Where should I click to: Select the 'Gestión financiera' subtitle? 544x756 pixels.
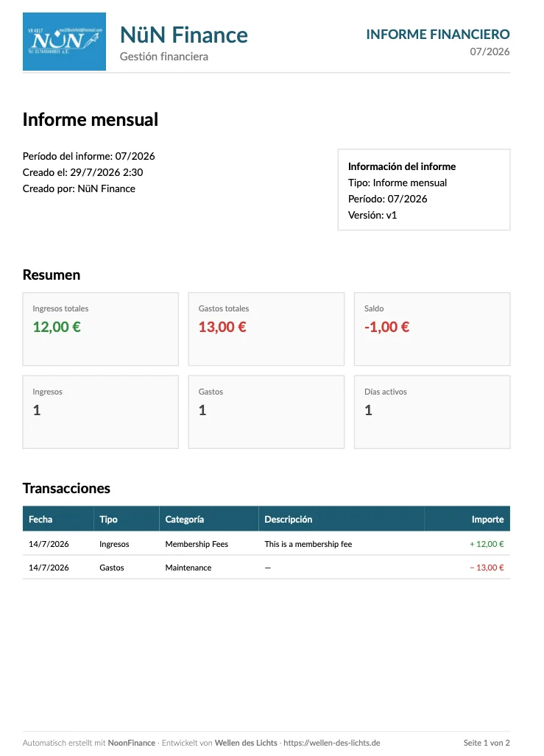point(164,57)
